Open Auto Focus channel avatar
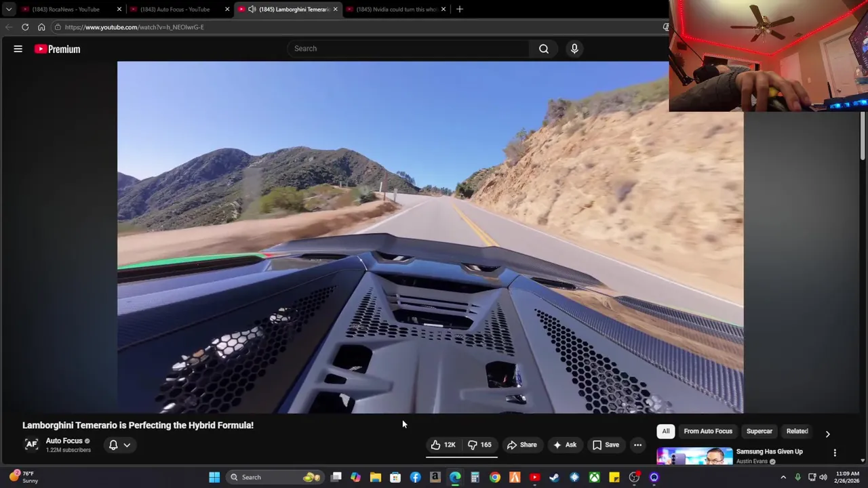The width and height of the screenshot is (868, 488). coord(31,445)
